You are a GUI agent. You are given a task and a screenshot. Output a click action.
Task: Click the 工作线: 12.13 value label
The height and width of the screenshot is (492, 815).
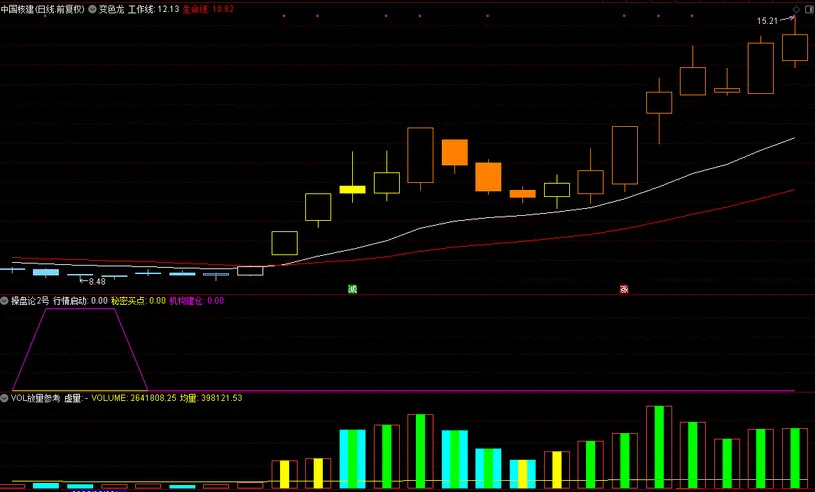click(154, 9)
